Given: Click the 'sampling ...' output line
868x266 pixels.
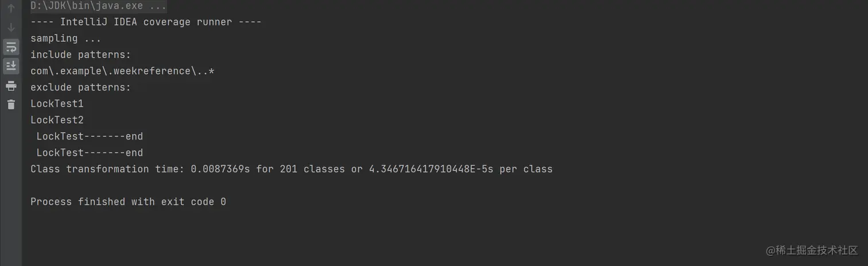Looking at the screenshot, I should point(65,38).
